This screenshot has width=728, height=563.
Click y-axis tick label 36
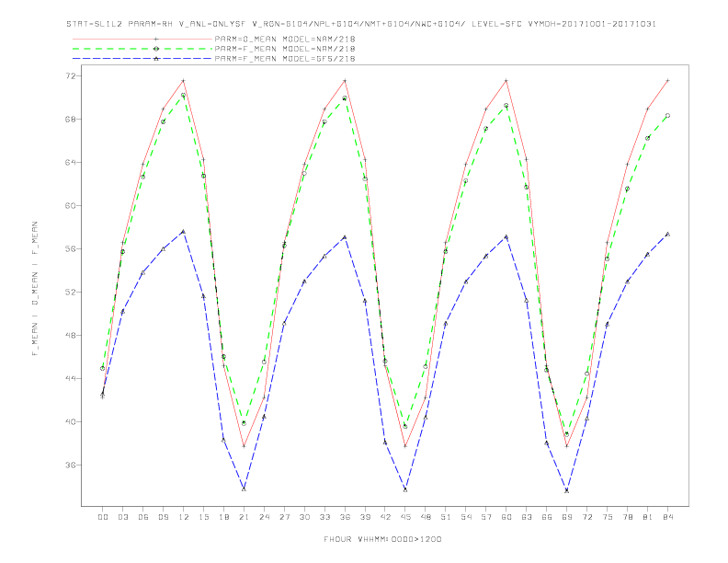pos(73,465)
